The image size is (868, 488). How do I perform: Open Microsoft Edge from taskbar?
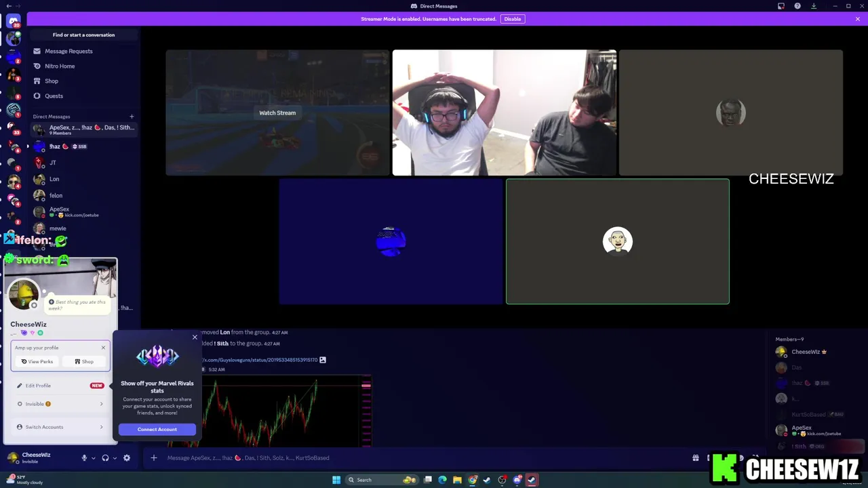[x=442, y=480]
